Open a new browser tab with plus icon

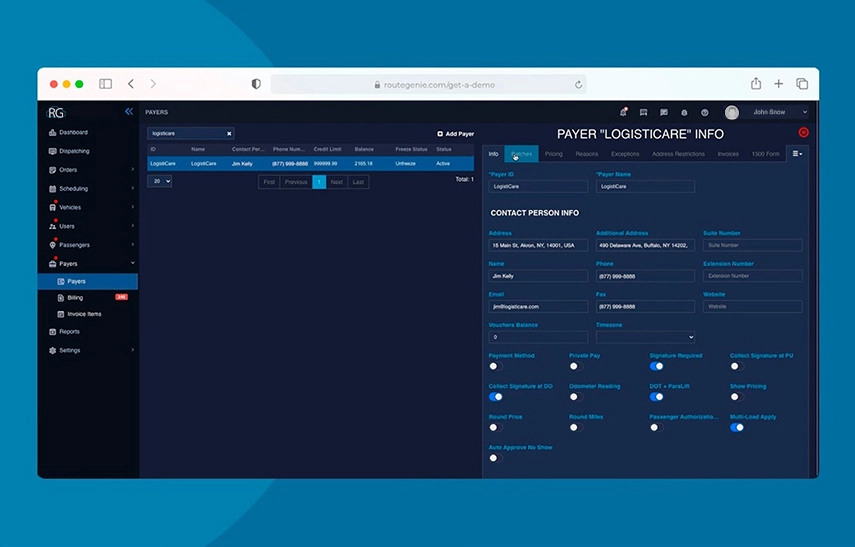pyautogui.click(x=779, y=83)
